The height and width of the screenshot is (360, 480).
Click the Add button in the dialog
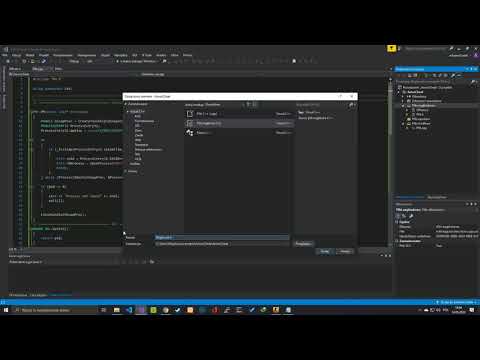pos(325,251)
